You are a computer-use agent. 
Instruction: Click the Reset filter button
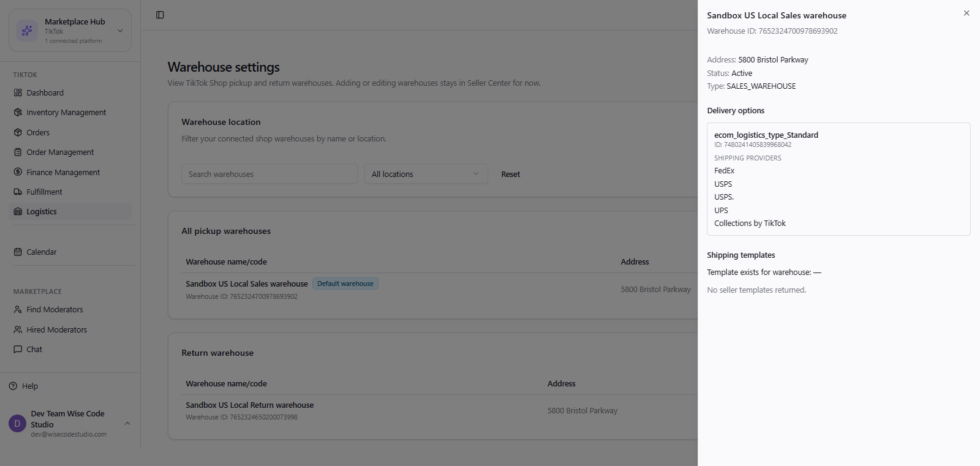tap(511, 175)
